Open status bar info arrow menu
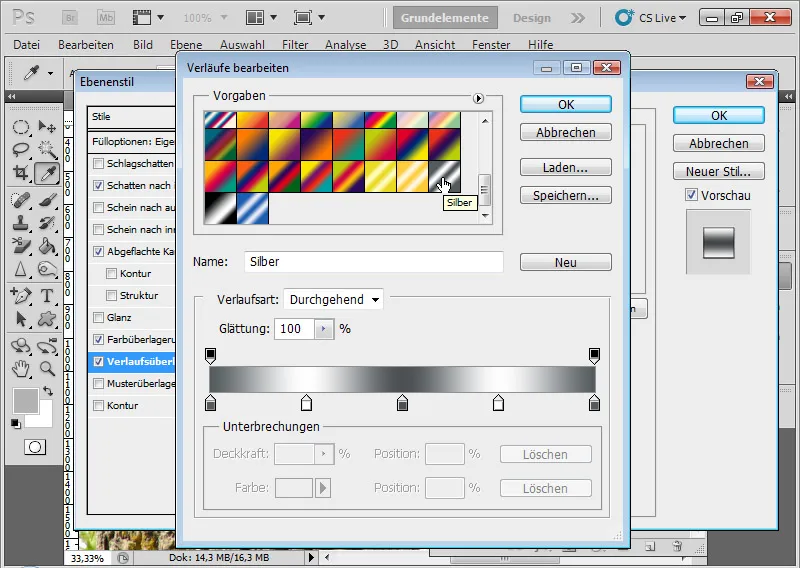Screen dimensions: 800x568 [x=311, y=557]
